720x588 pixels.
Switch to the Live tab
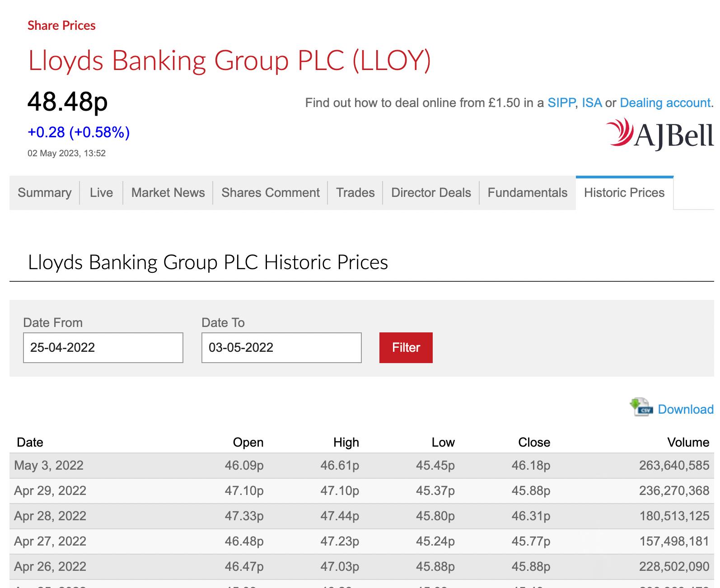coord(101,193)
